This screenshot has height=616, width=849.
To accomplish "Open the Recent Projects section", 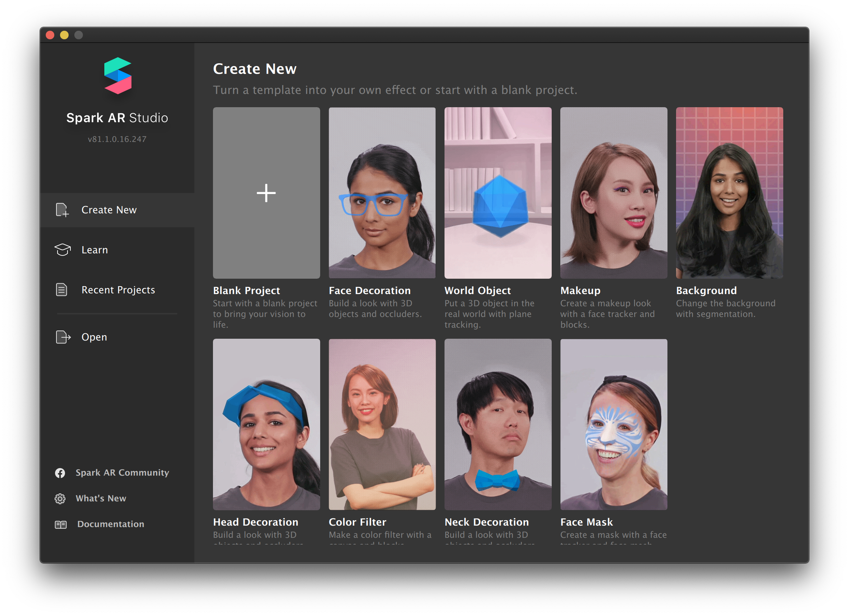I will (x=118, y=290).
